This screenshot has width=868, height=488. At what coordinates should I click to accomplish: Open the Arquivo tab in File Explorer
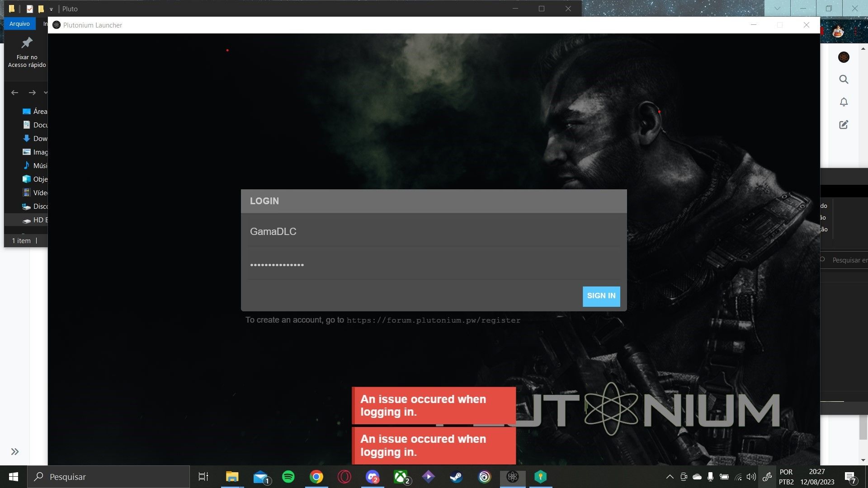pyautogui.click(x=19, y=24)
